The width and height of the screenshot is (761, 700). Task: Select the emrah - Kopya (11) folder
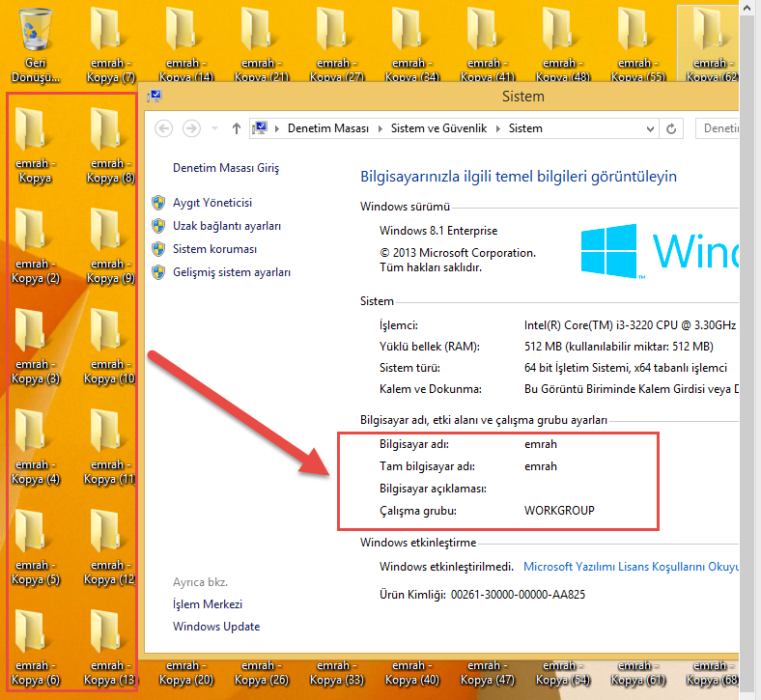tap(110, 447)
